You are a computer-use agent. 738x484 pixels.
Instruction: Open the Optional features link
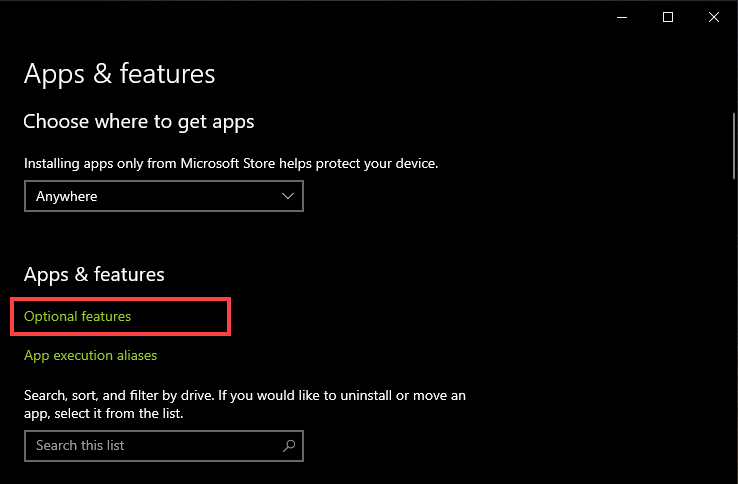[78, 316]
